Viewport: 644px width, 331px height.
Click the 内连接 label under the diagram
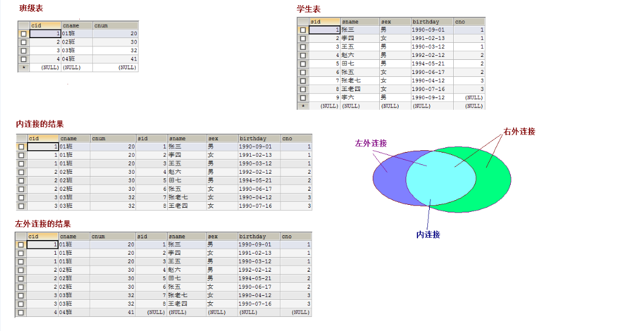click(x=429, y=235)
